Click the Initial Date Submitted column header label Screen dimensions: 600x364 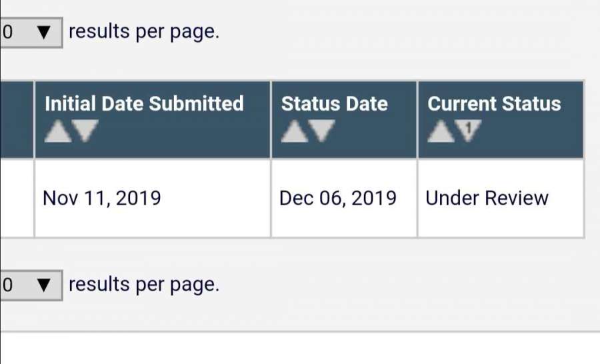[x=144, y=104]
